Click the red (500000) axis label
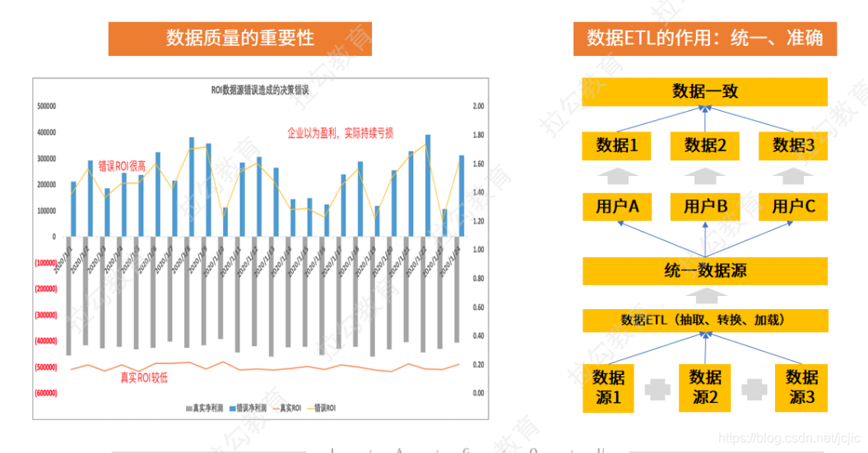 (x=46, y=367)
